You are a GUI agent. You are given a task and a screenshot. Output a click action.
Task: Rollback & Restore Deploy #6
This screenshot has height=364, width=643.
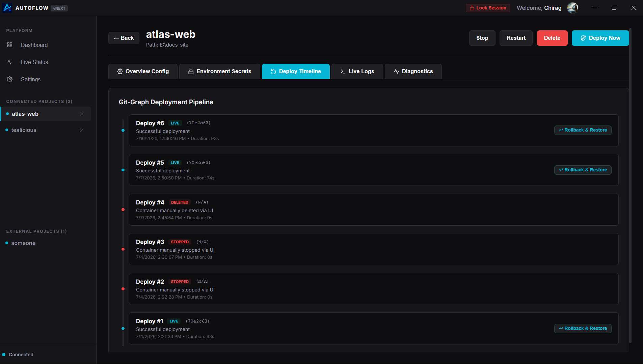[583, 130]
